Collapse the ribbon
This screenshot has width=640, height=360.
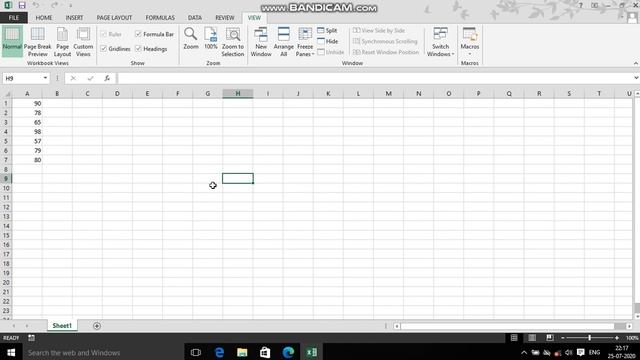coord(636,63)
